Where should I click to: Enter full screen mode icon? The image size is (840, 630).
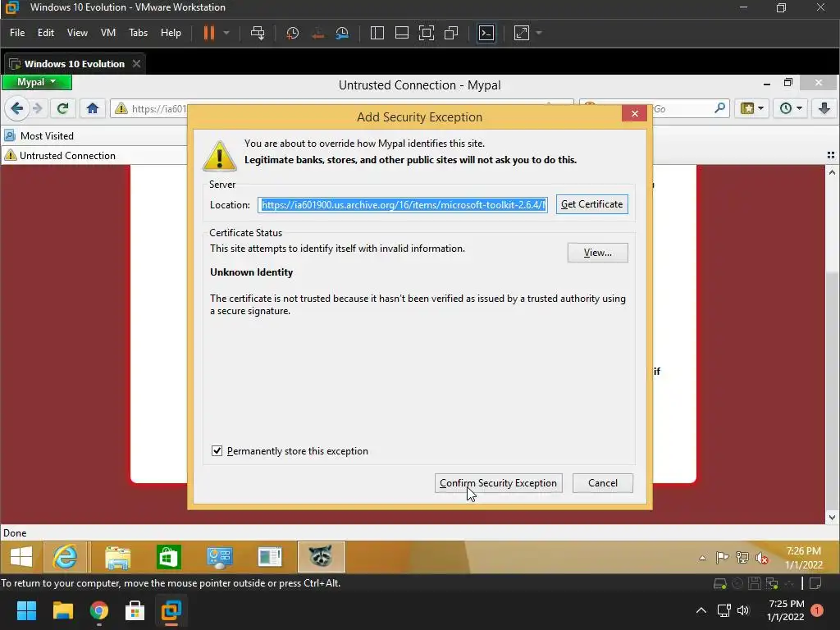pyautogui.click(x=427, y=33)
